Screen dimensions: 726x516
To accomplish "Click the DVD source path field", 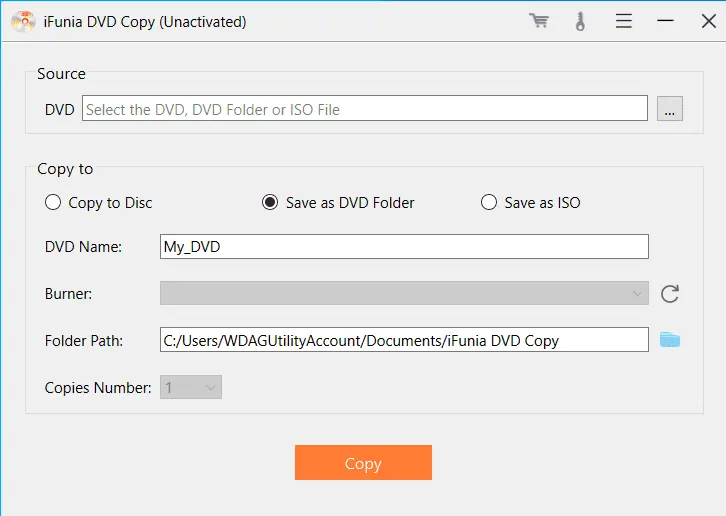I will (x=365, y=109).
